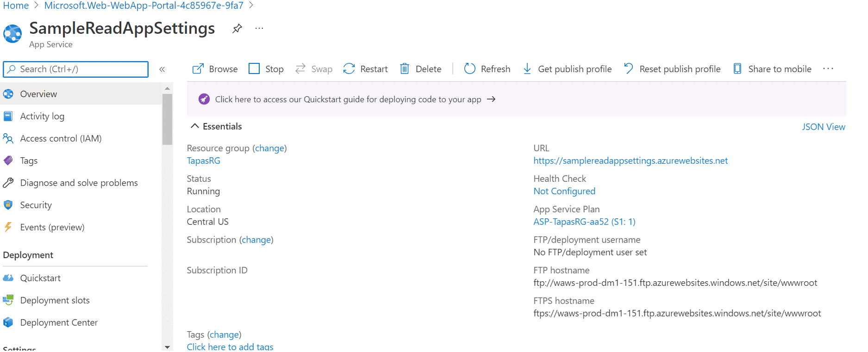This screenshot has width=868, height=352.
Task: Open the samplereadappsettings.azurewebsites.net URL
Action: (631, 161)
